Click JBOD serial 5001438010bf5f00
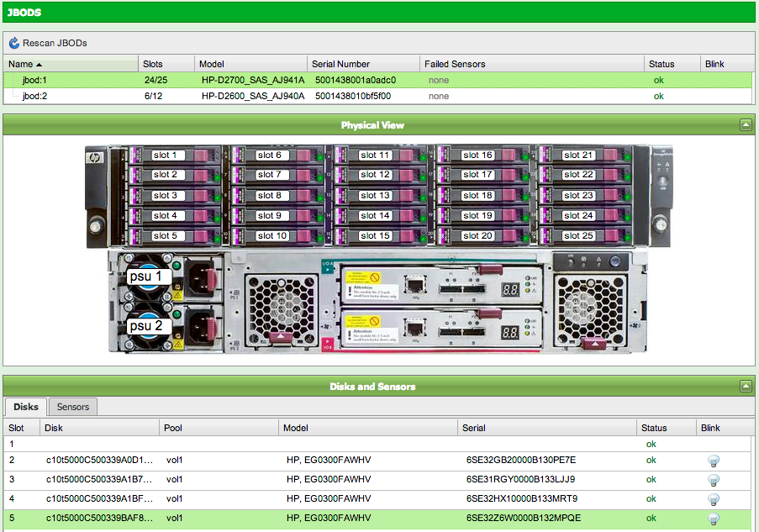 pos(353,96)
